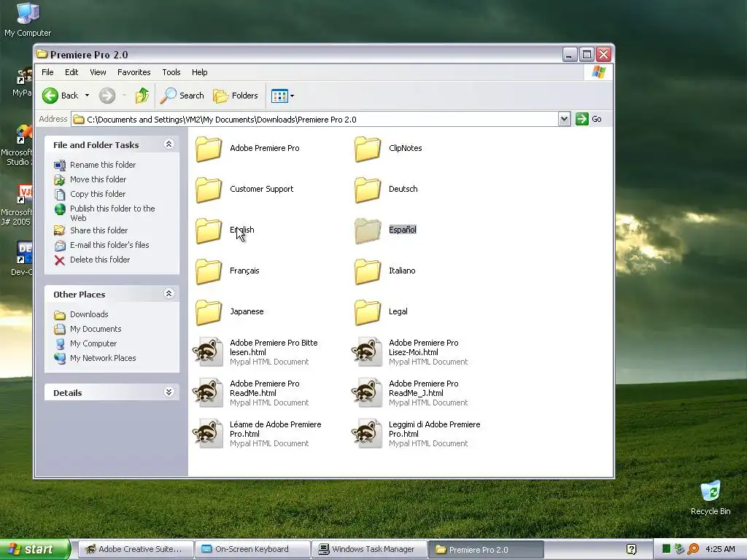
Task: Open the Tools menu
Action: click(171, 72)
